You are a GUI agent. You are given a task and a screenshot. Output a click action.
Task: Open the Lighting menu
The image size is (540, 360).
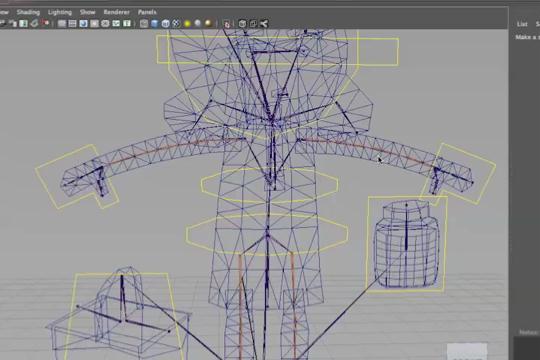tap(60, 12)
